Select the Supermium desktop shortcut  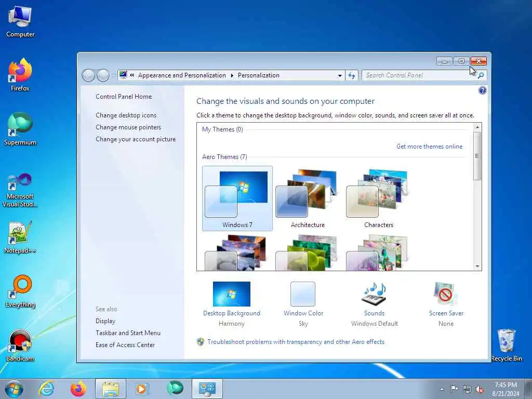20,129
